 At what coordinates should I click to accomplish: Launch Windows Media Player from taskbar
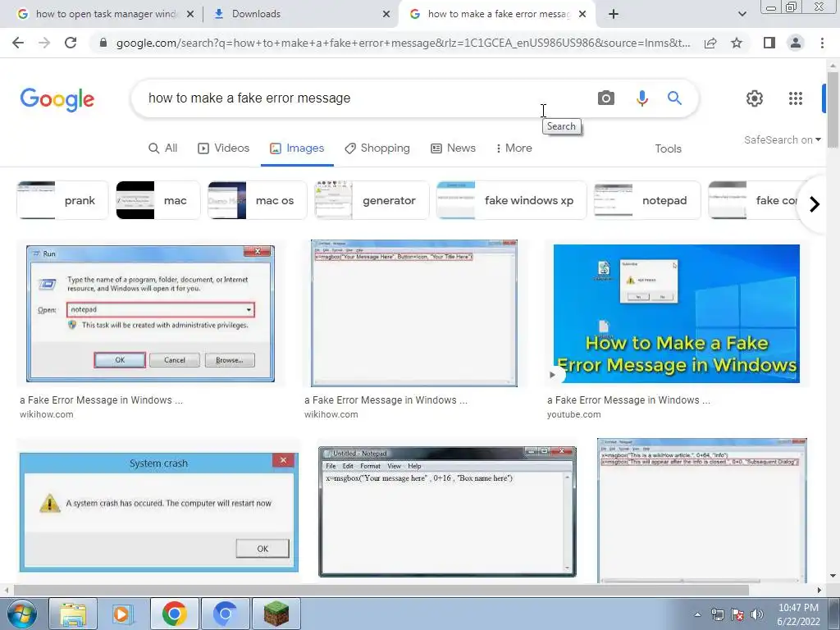point(123,614)
